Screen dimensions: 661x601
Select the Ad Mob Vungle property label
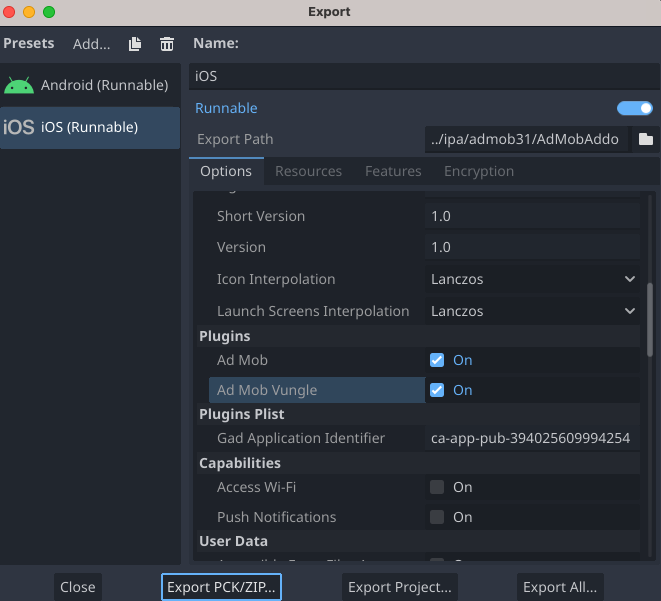[267, 390]
